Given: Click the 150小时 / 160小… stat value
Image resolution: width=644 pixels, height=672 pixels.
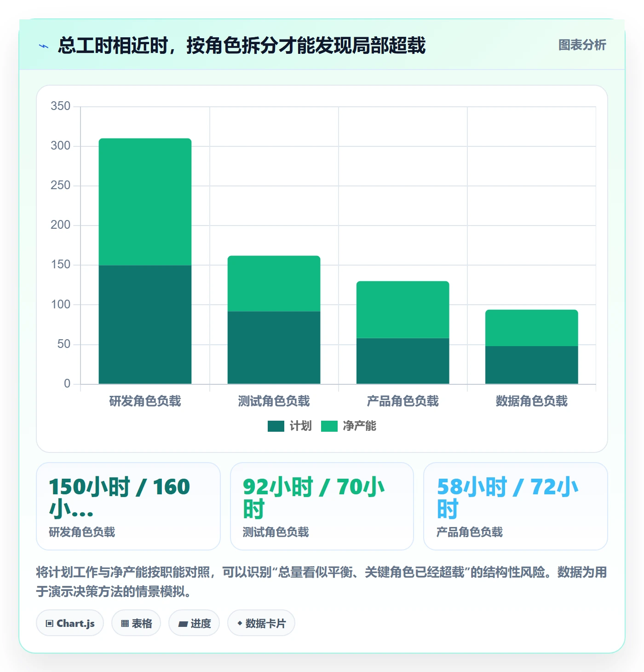Looking at the screenshot, I should point(120,498).
